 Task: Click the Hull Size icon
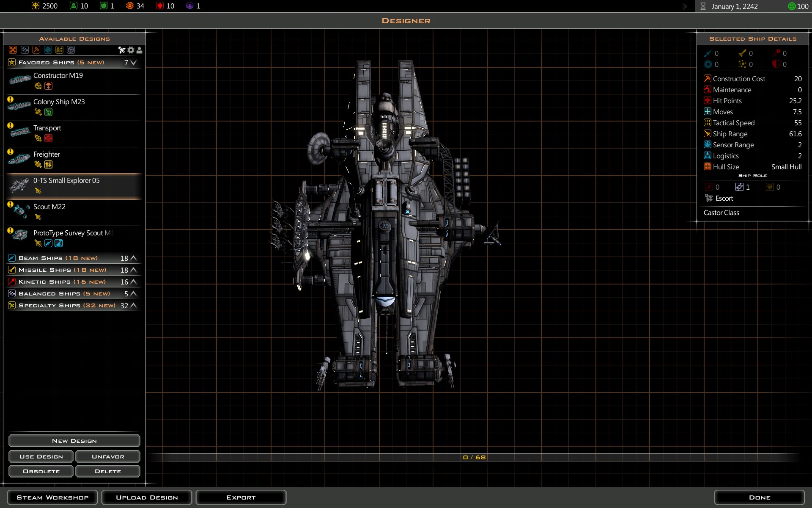point(707,166)
